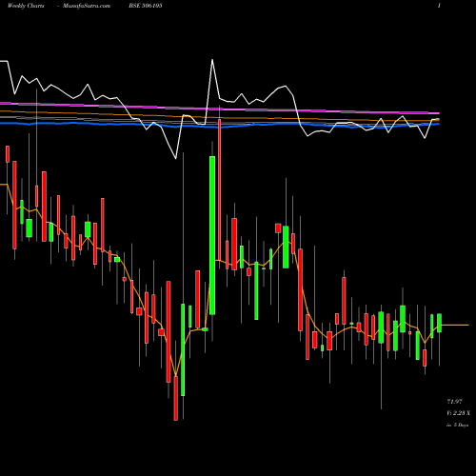Viewport: 476px width, 476px height.
Task: Click the "MunafaSutra.com" label
Action: pyautogui.click(x=87, y=6)
